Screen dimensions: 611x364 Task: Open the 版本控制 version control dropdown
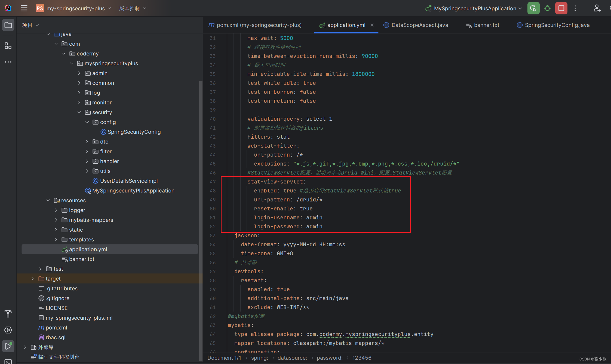tap(133, 8)
